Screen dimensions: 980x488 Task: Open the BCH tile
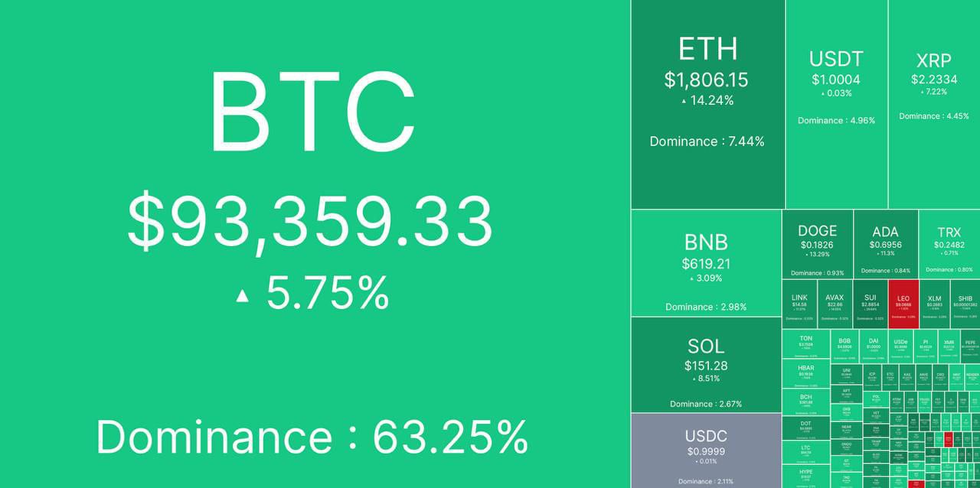806,402
